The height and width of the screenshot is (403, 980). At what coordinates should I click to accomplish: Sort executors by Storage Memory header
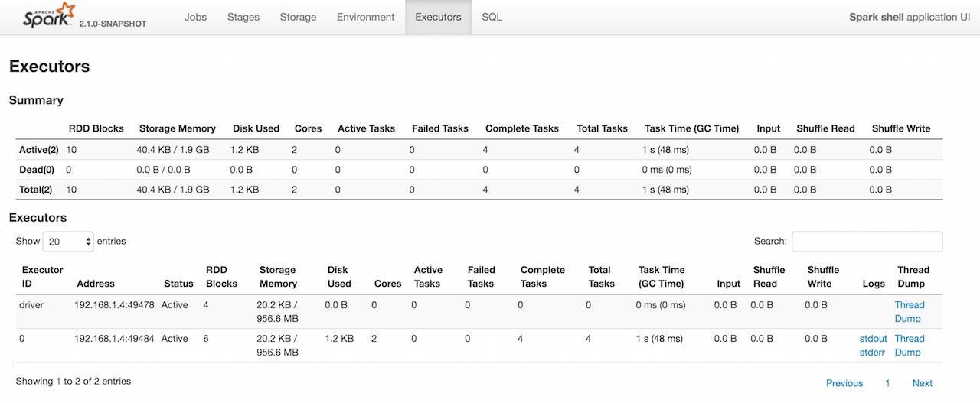click(277, 277)
